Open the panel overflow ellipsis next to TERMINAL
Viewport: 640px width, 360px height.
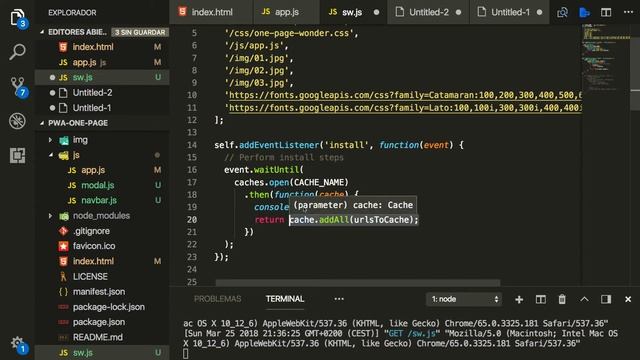coord(339,299)
